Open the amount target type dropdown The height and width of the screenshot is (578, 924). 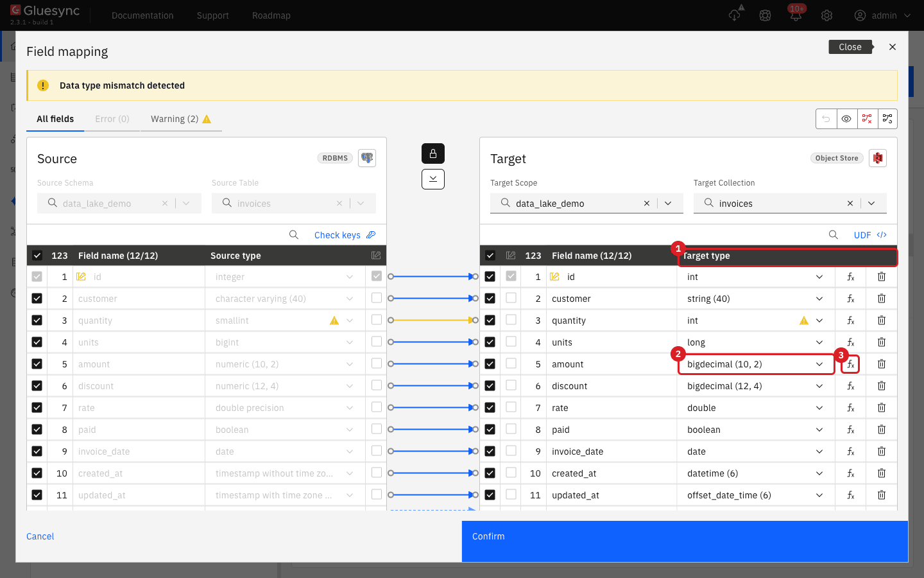coord(756,364)
